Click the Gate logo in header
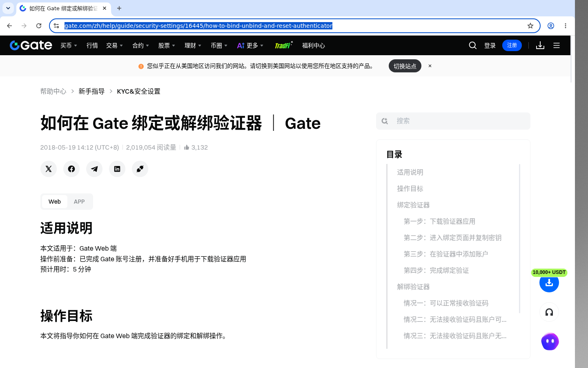 click(x=31, y=45)
